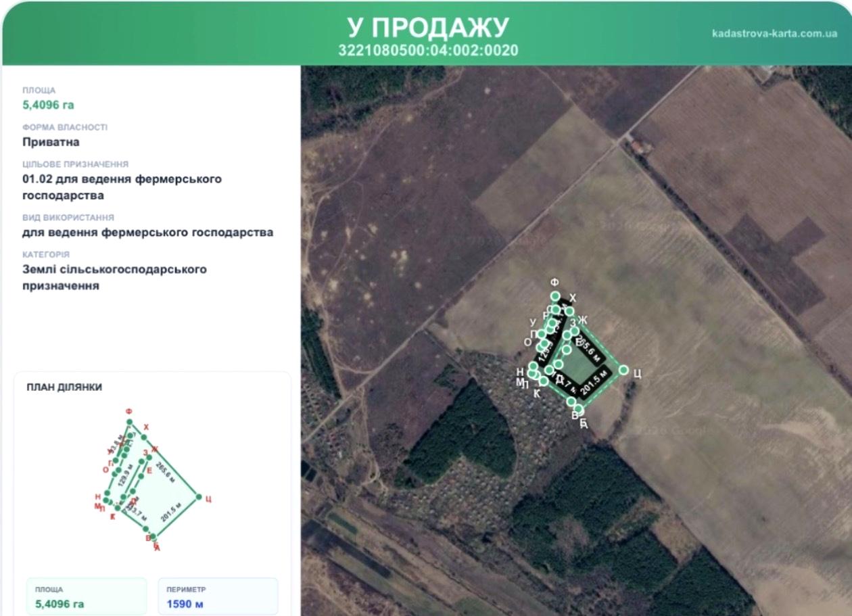Click vertex point Ц in the plan diagram
The width and height of the screenshot is (852, 616).
click(x=199, y=498)
